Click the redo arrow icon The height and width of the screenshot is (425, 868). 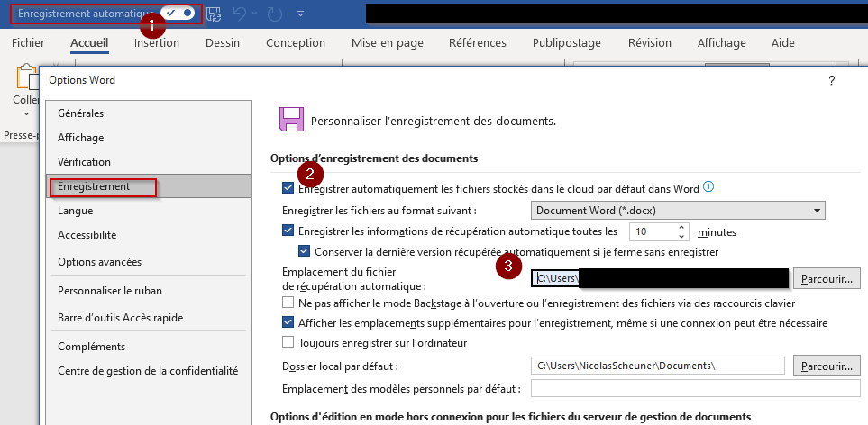(x=275, y=14)
